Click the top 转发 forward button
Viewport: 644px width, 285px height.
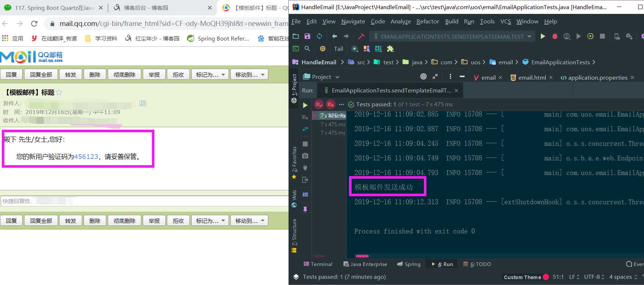(x=70, y=75)
